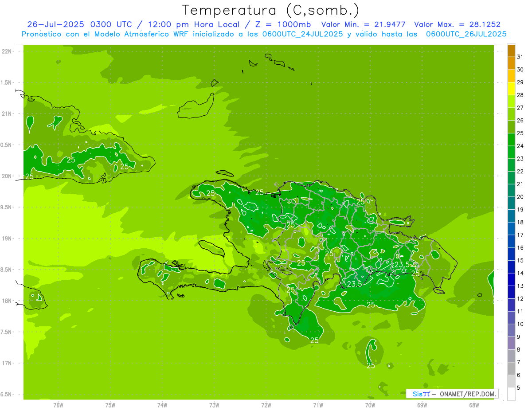Click the "76W" longitude axis label
532x411 pixels.
click(58, 405)
